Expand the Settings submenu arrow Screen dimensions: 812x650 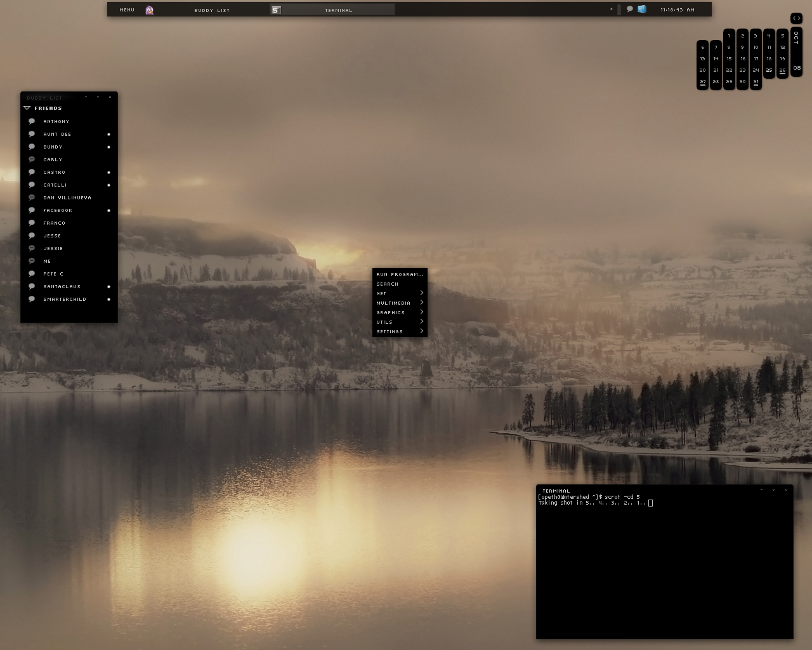422,331
